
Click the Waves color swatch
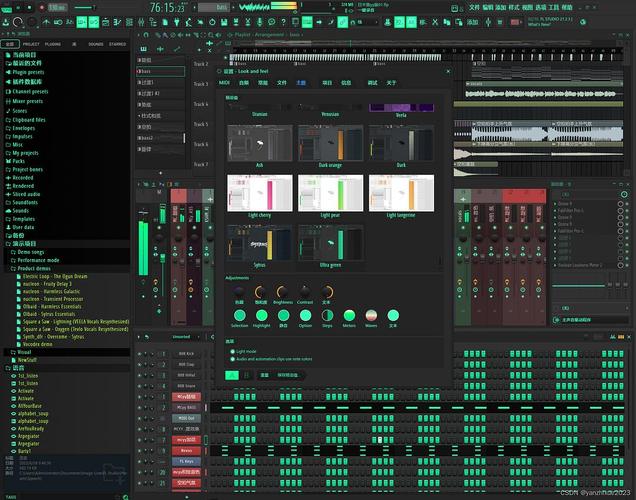[x=371, y=315]
